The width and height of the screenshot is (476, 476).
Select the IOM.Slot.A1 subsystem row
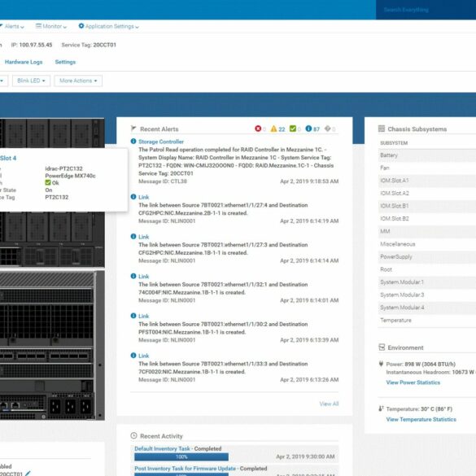(x=427, y=181)
